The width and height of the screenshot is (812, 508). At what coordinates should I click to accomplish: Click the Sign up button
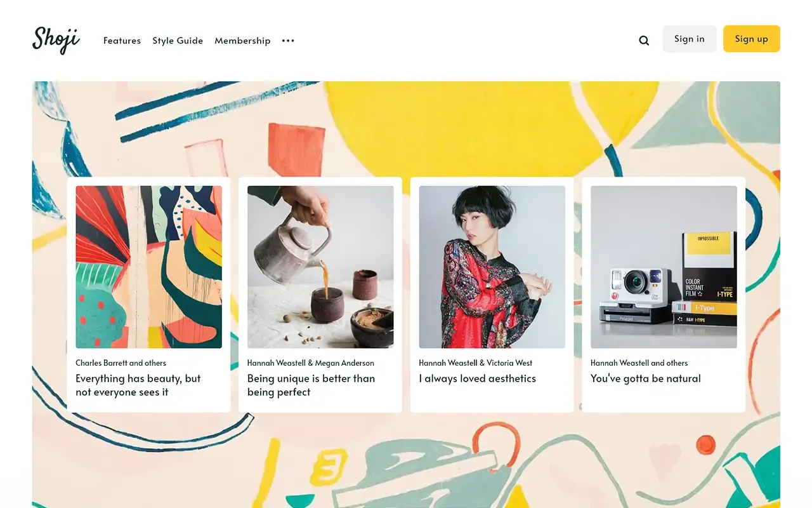coord(751,38)
